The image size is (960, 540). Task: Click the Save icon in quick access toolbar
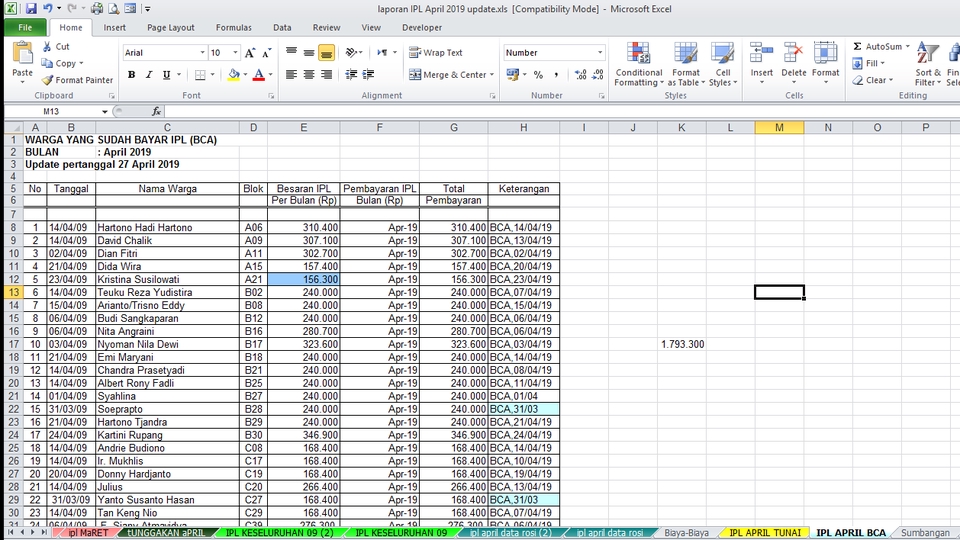coord(31,9)
